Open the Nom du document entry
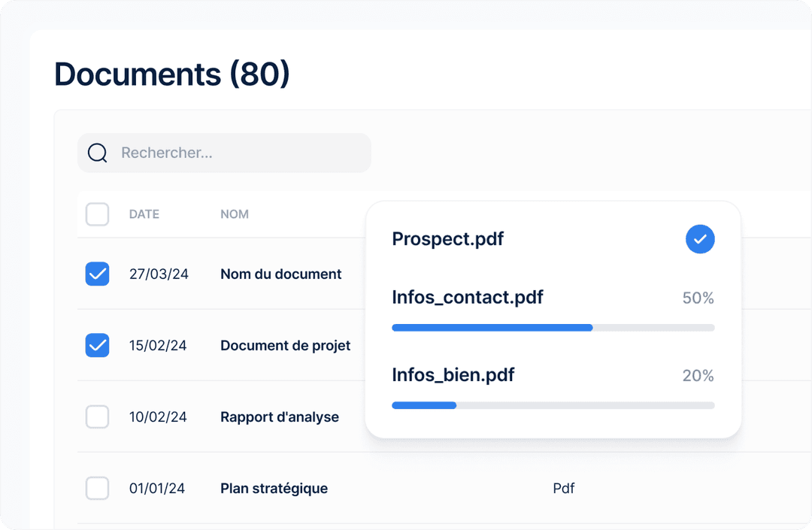This screenshot has height=530, width=812. [280, 274]
